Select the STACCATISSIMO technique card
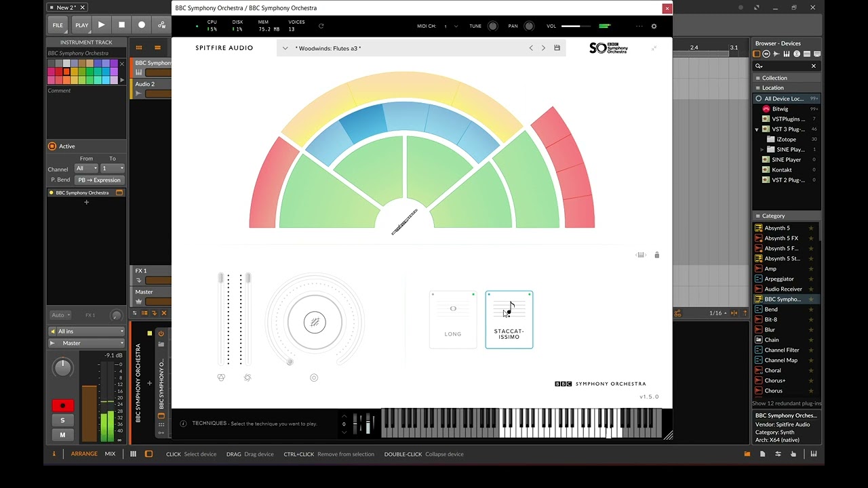Image resolution: width=868 pixels, height=488 pixels. coord(509,320)
